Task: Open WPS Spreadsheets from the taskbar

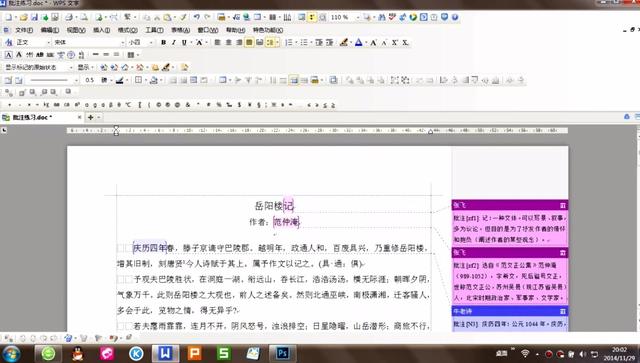Action: [x=224, y=353]
